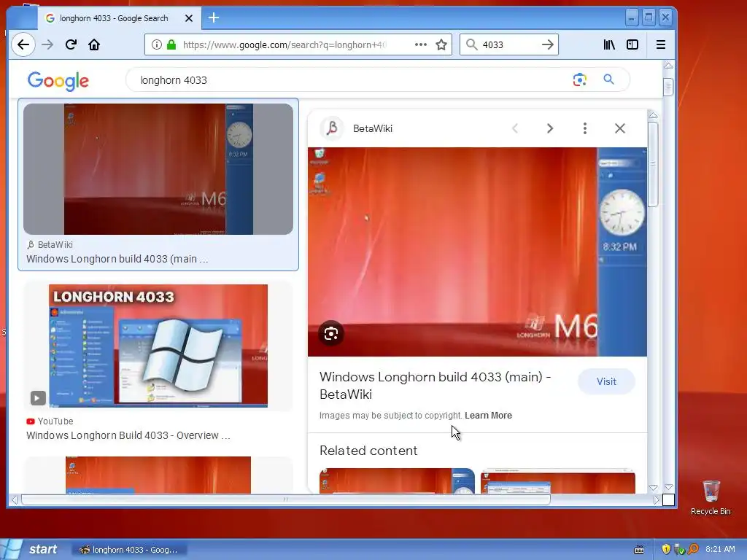
Task: Close the 'longhorn 4033 - Google Search' tab
Action: pyautogui.click(x=189, y=18)
